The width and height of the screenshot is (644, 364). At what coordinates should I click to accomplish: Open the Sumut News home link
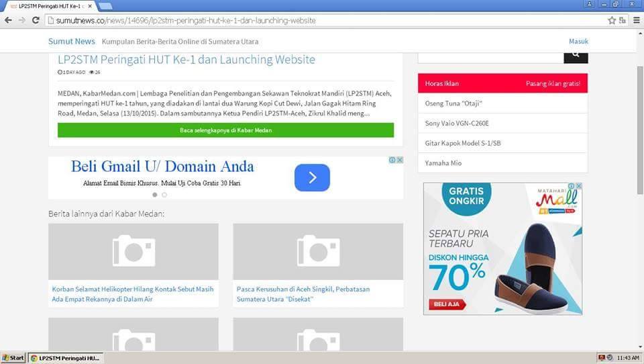[x=71, y=41]
